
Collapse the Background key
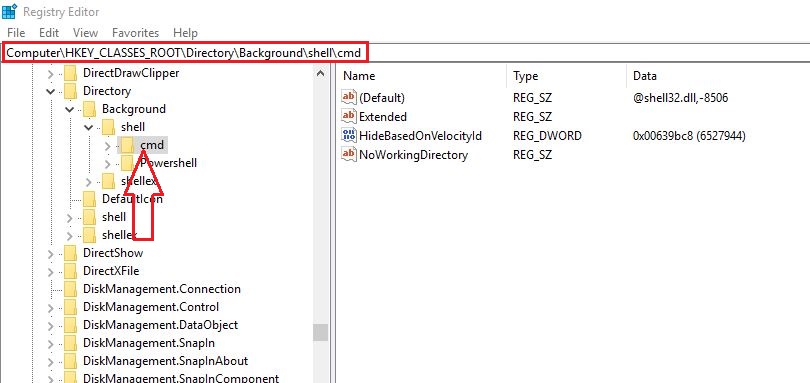[x=69, y=110]
